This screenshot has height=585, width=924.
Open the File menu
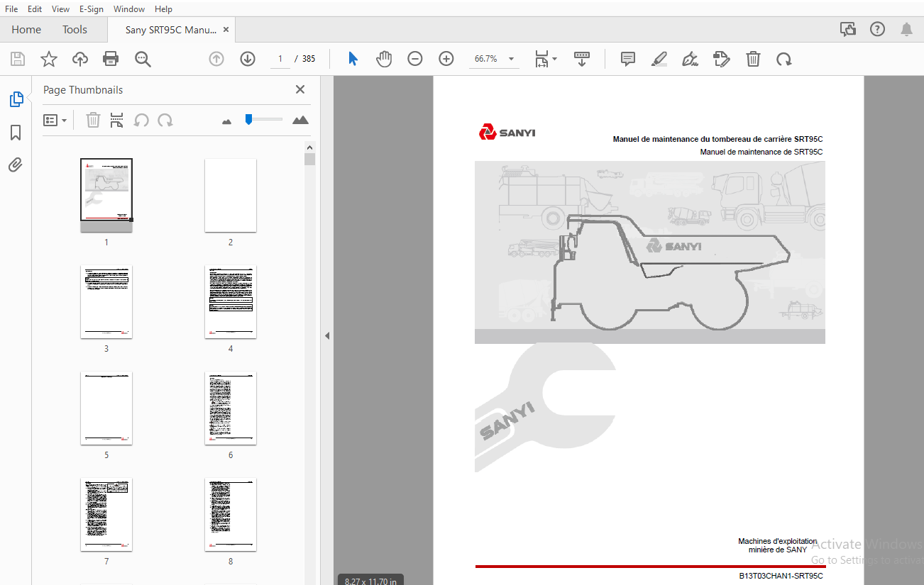click(11, 9)
